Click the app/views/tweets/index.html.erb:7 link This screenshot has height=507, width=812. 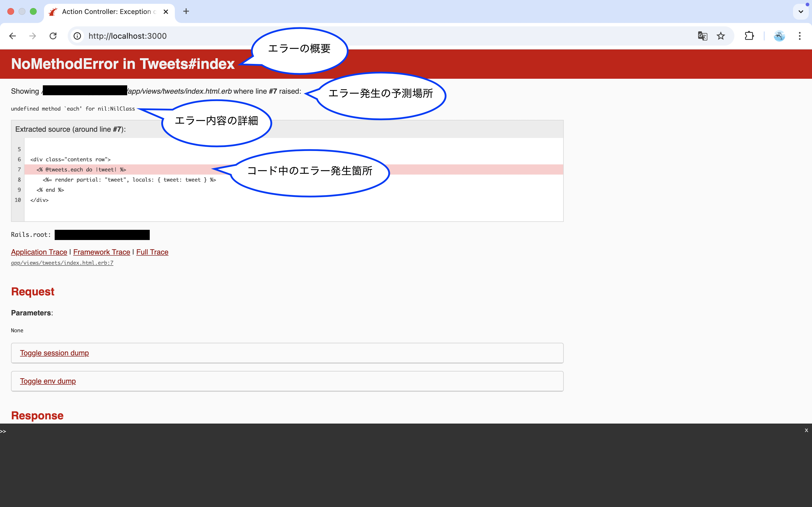click(x=62, y=263)
